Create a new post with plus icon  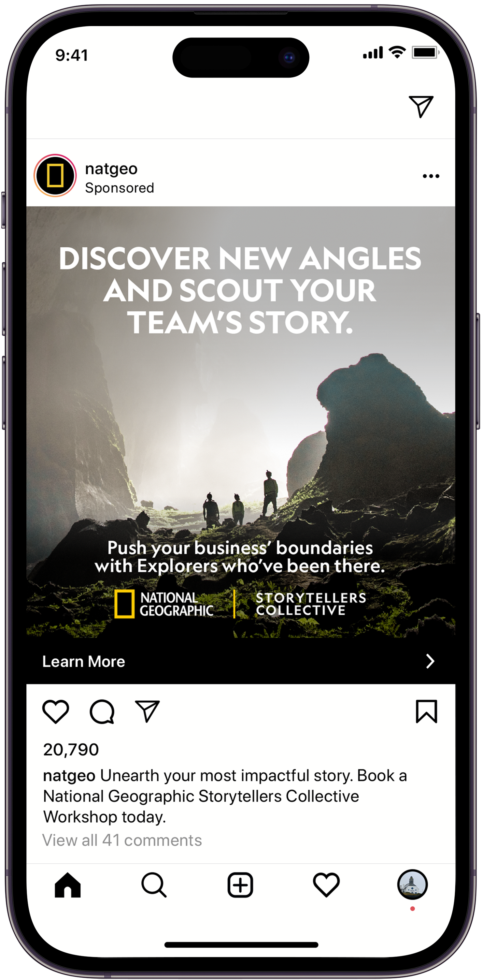point(240,885)
